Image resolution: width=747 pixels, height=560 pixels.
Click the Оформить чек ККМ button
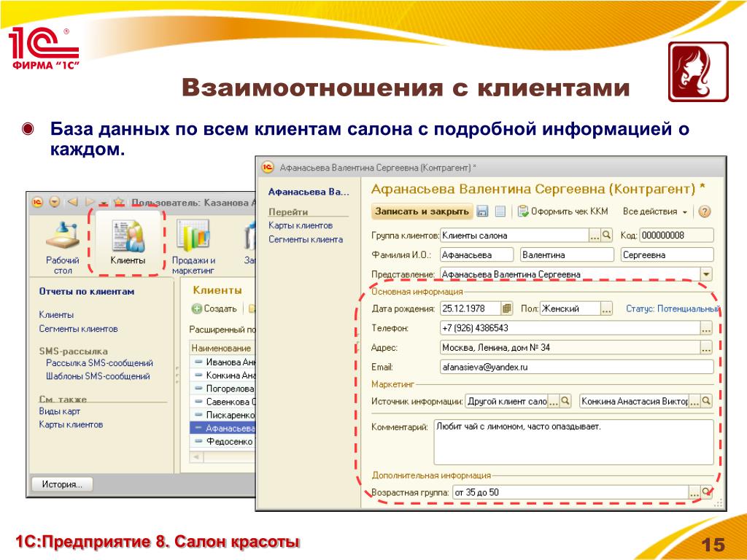(563, 211)
